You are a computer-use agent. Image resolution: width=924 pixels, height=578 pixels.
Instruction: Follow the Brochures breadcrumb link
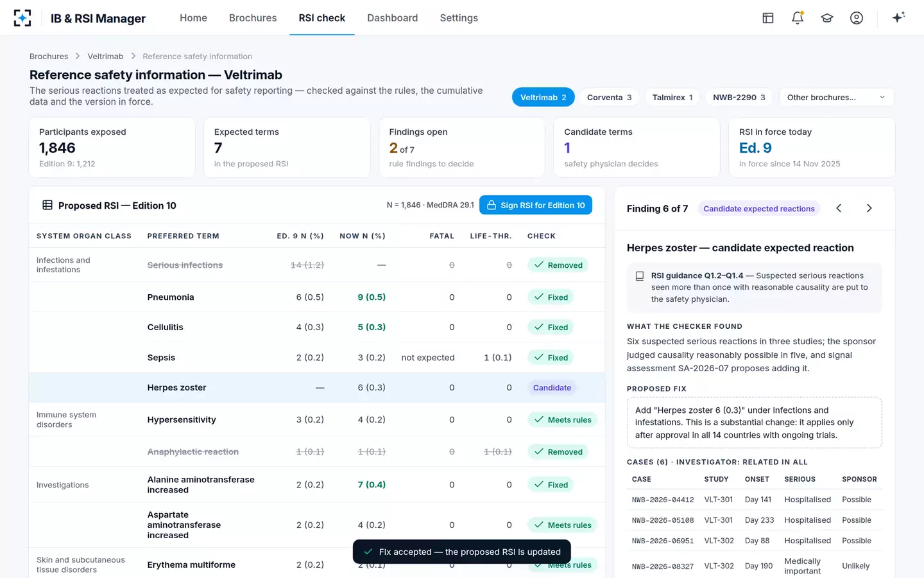pyautogui.click(x=49, y=57)
